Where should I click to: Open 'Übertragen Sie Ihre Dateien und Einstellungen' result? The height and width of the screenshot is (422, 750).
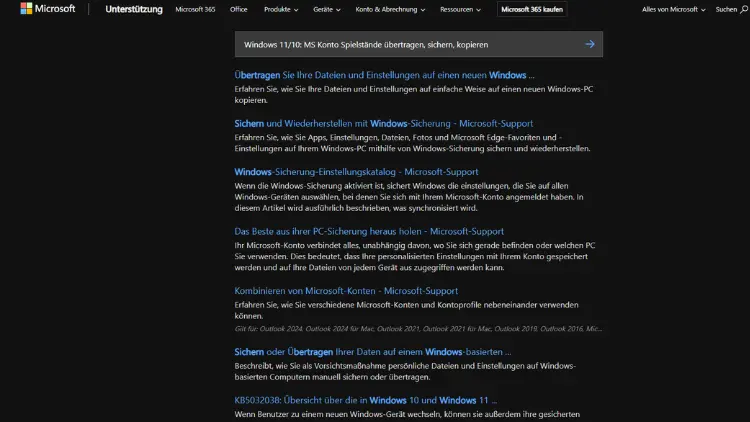(384, 75)
